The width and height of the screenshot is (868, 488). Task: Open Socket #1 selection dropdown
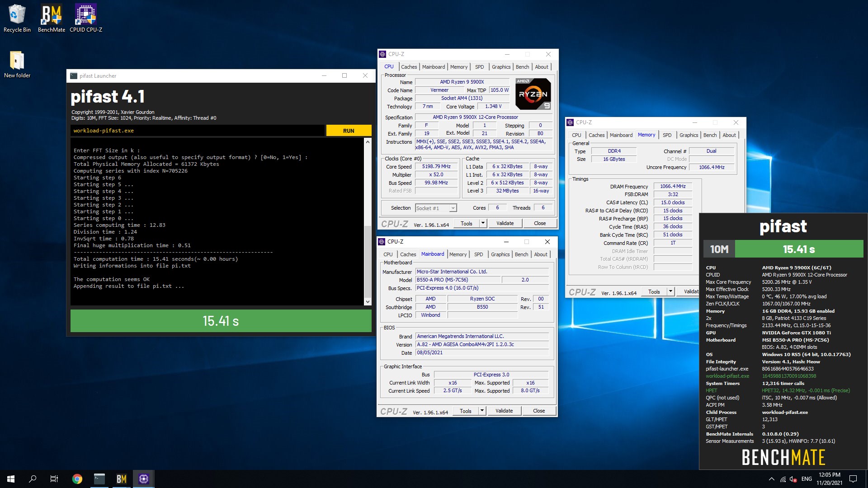tap(436, 208)
